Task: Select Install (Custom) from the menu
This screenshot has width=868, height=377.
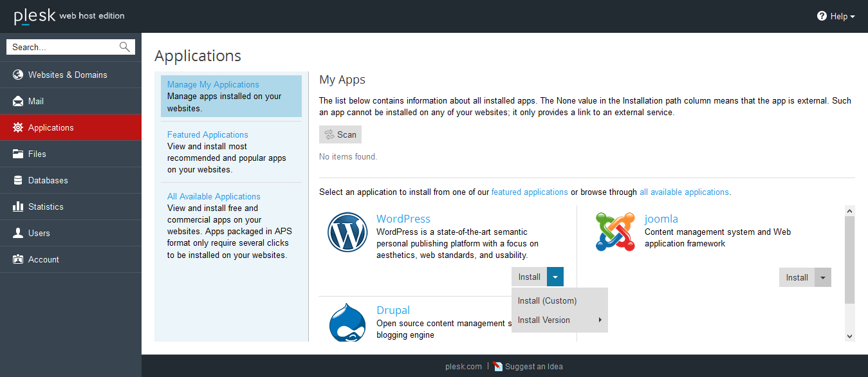Action: (547, 300)
